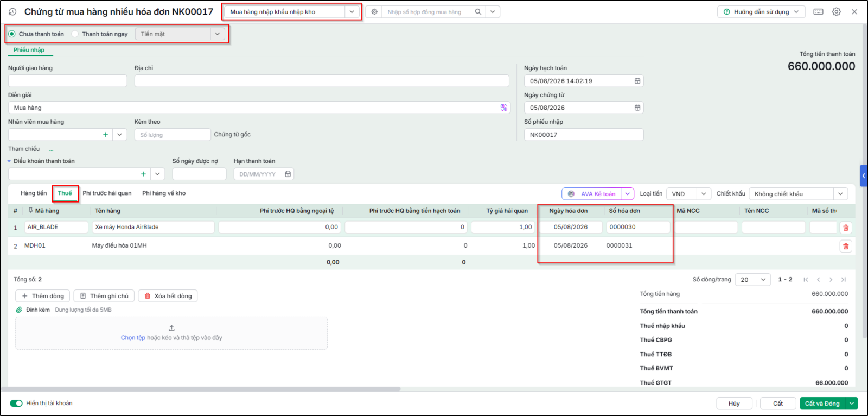Viewport: 868px width, 416px height.
Task: Click Hủy button
Action: 734,403
